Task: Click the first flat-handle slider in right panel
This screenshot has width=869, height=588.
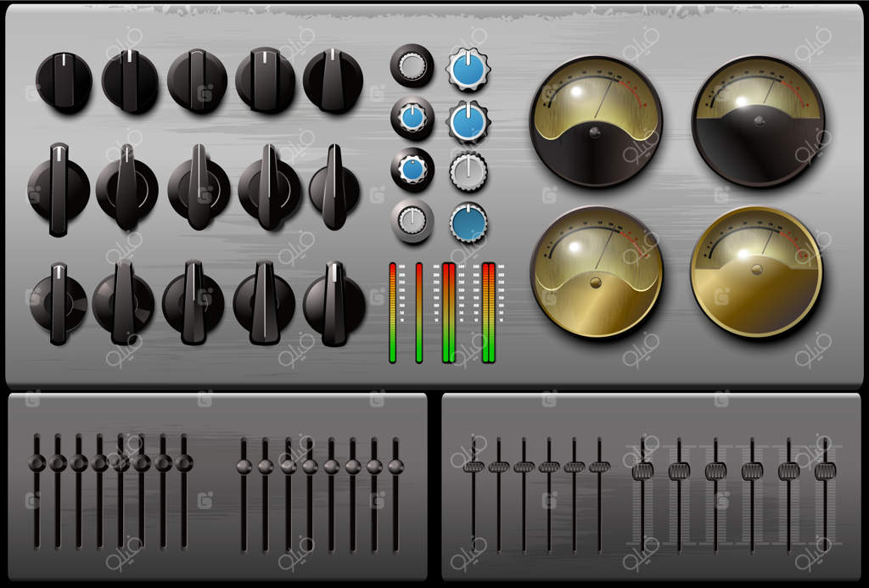Action: coord(474,467)
